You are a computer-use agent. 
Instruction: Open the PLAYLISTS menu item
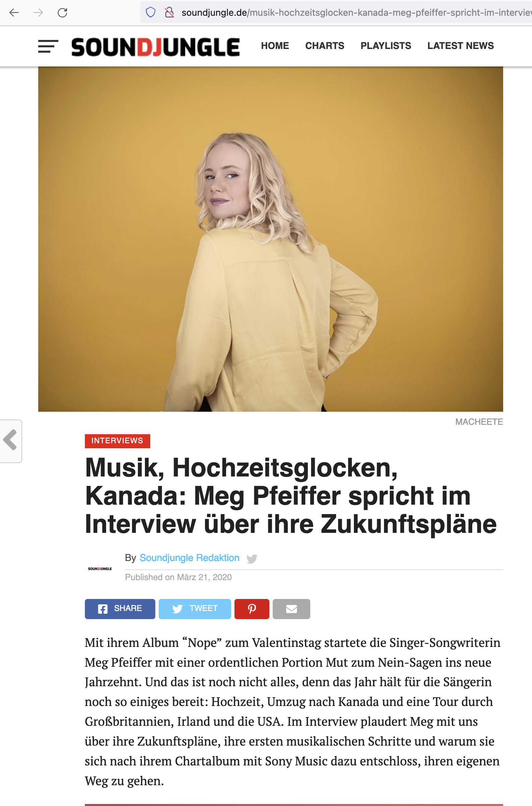(386, 46)
